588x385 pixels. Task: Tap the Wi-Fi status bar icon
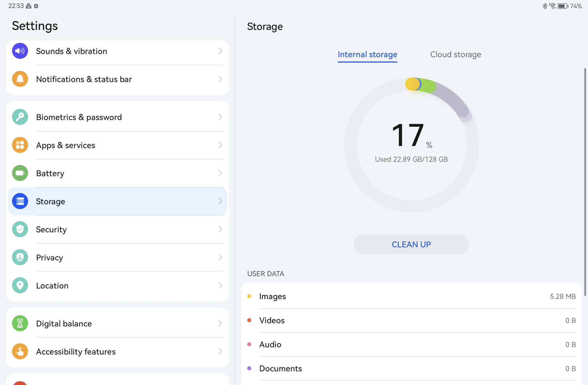tap(552, 6)
